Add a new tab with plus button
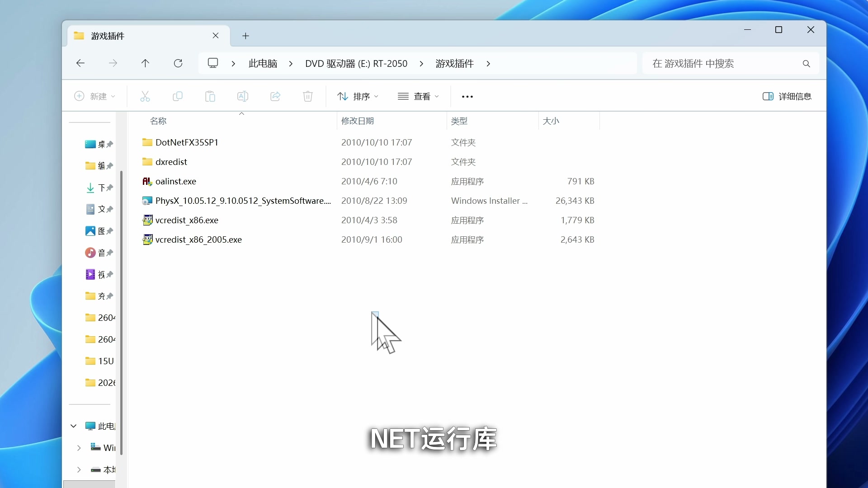Image resolution: width=868 pixels, height=488 pixels. 245,36
